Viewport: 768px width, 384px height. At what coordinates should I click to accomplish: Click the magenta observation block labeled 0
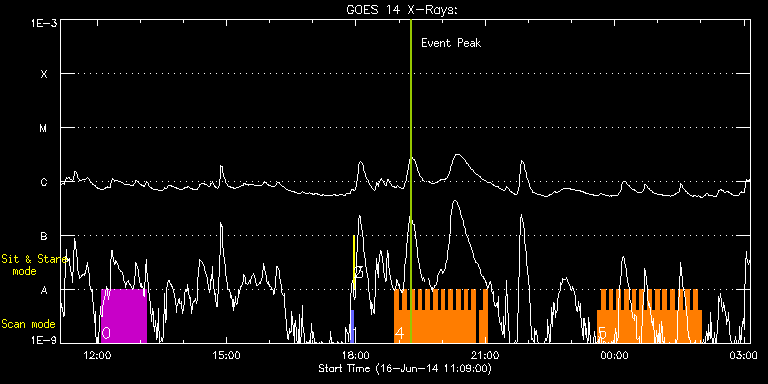tap(124, 316)
